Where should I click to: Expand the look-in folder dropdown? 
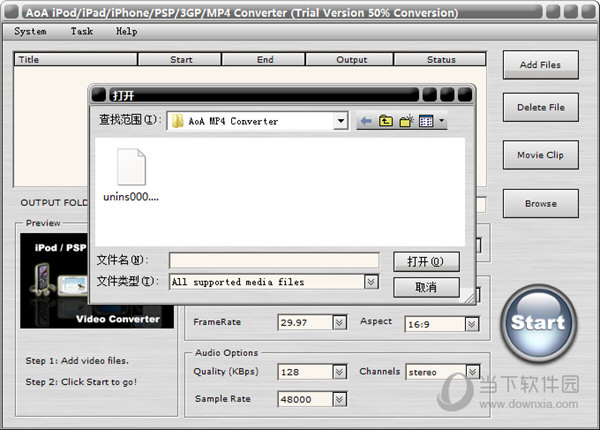click(341, 121)
